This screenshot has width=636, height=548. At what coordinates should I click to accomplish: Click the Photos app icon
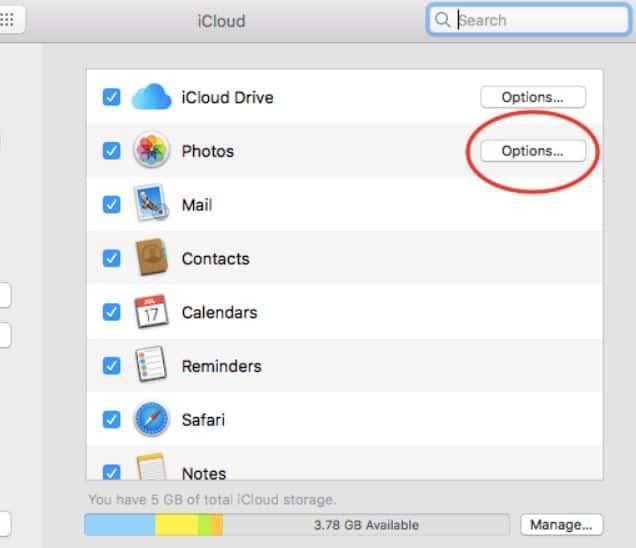point(153,151)
